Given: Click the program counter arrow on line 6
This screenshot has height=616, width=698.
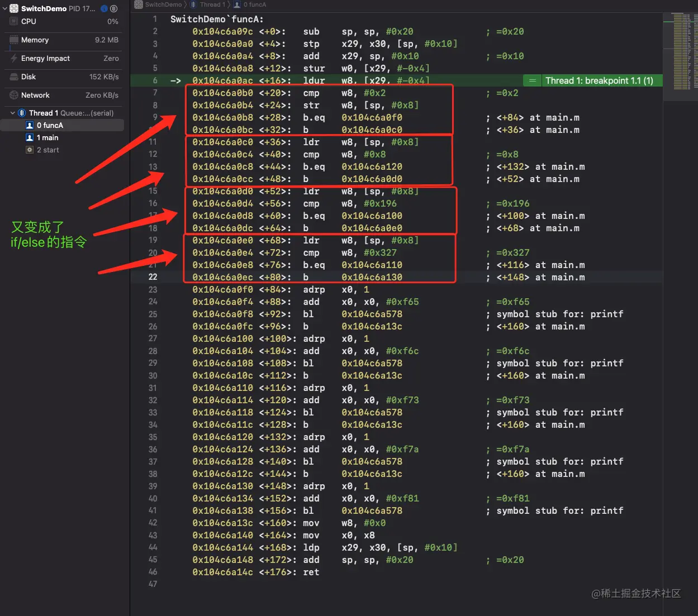Looking at the screenshot, I should [175, 80].
